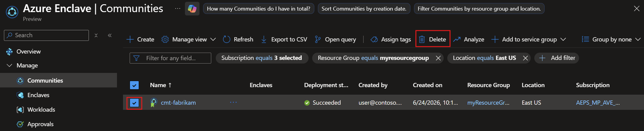Click the Subscription column header
This screenshot has width=644, height=131.
tap(593, 85)
